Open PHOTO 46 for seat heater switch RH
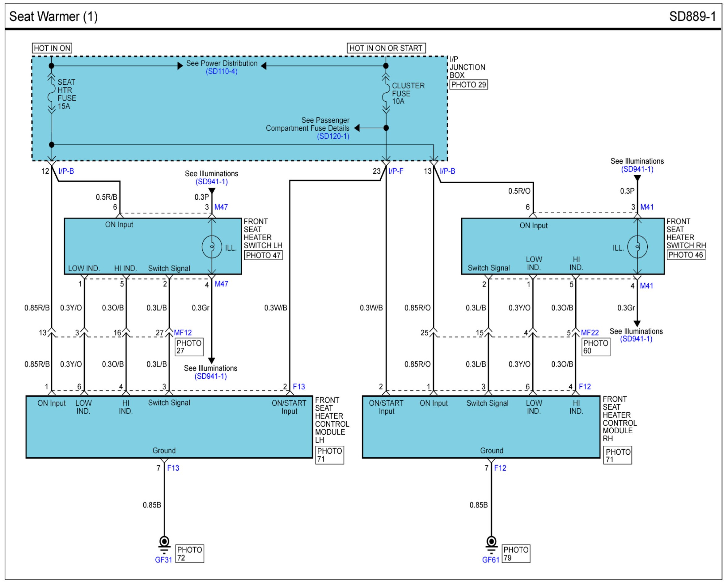 tap(685, 255)
